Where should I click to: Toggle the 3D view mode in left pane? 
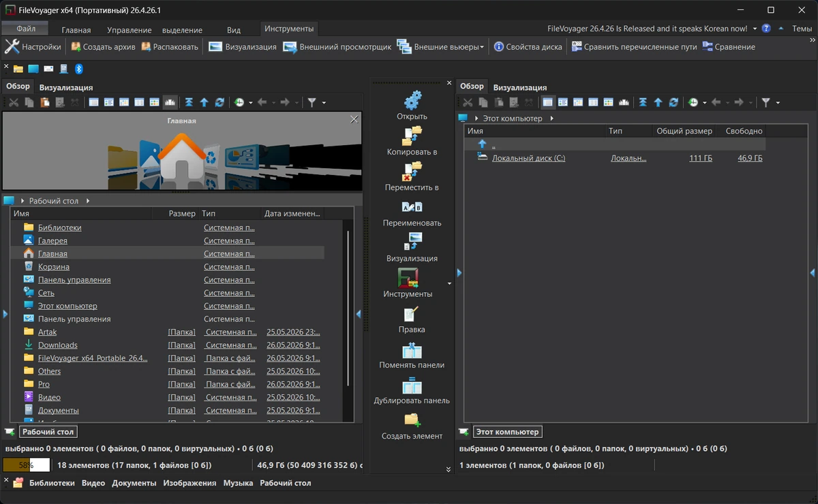(170, 102)
